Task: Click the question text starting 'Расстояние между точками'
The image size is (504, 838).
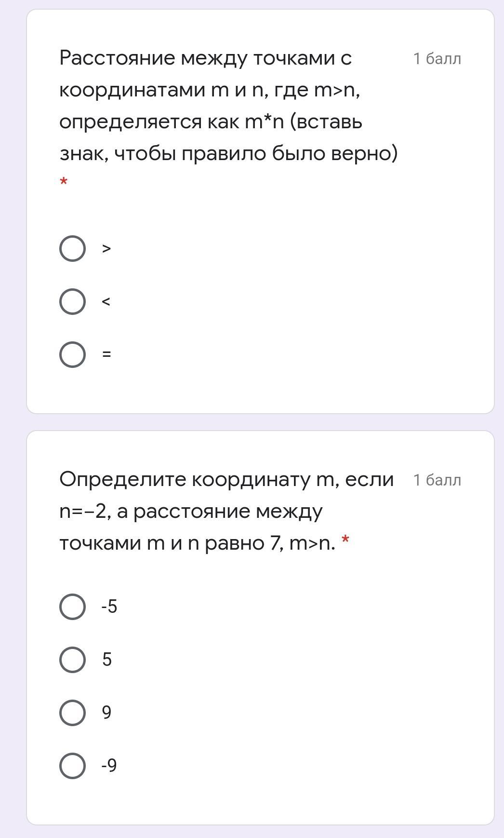Action: tap(229, 106)
